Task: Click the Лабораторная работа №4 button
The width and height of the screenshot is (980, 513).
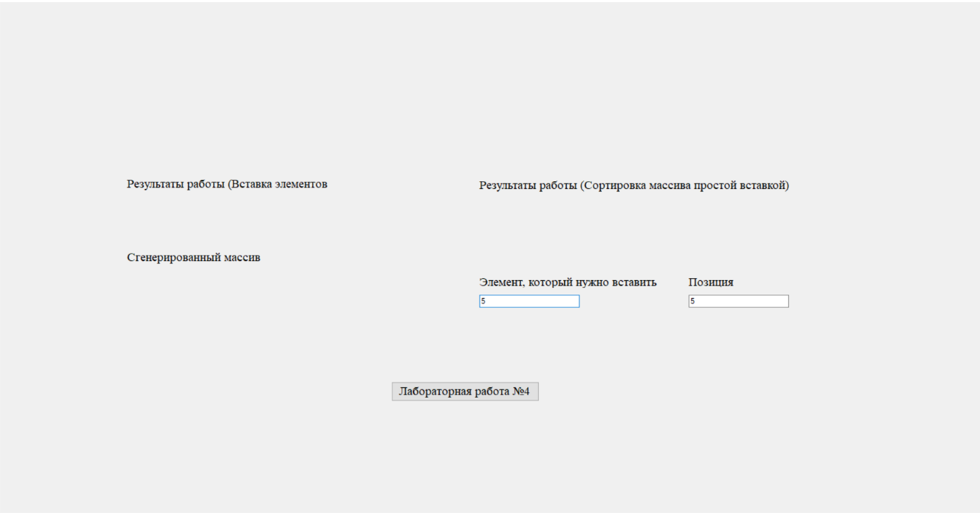Action: tap(465, 391)
